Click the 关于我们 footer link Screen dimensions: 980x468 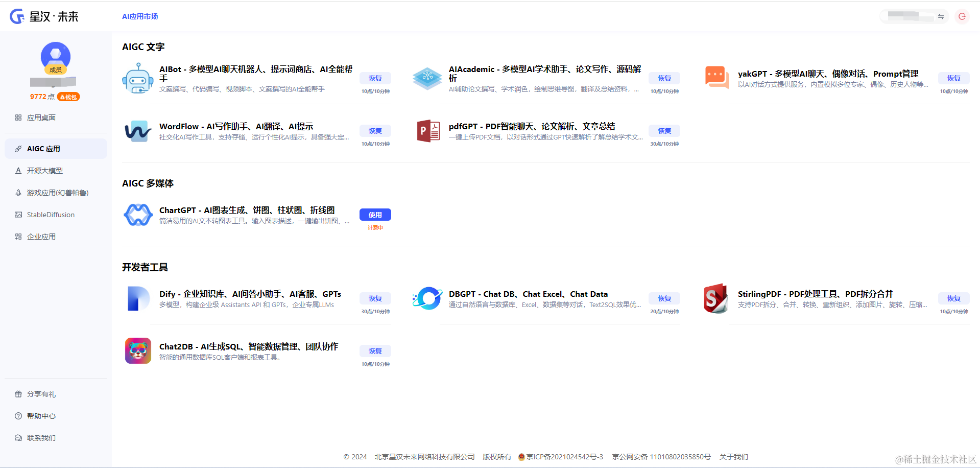(x=734, y=457)
